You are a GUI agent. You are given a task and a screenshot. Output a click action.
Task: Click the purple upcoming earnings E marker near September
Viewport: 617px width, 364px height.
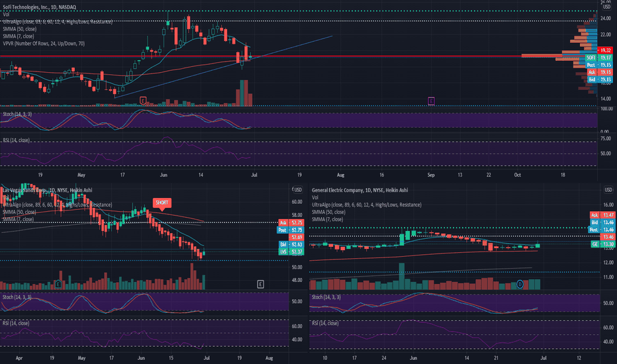[431, 101]
